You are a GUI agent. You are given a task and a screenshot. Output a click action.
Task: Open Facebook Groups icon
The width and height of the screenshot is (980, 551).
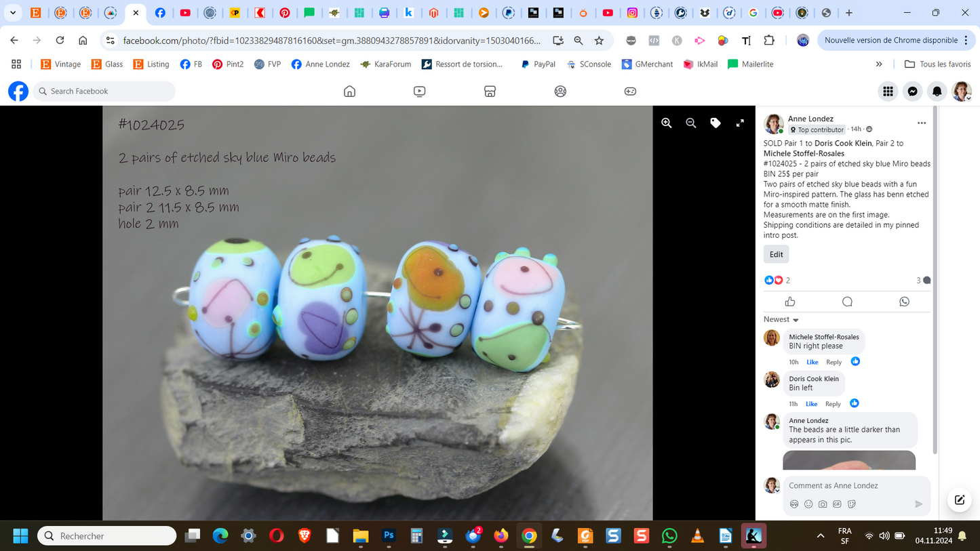click(x=560, y=91)
